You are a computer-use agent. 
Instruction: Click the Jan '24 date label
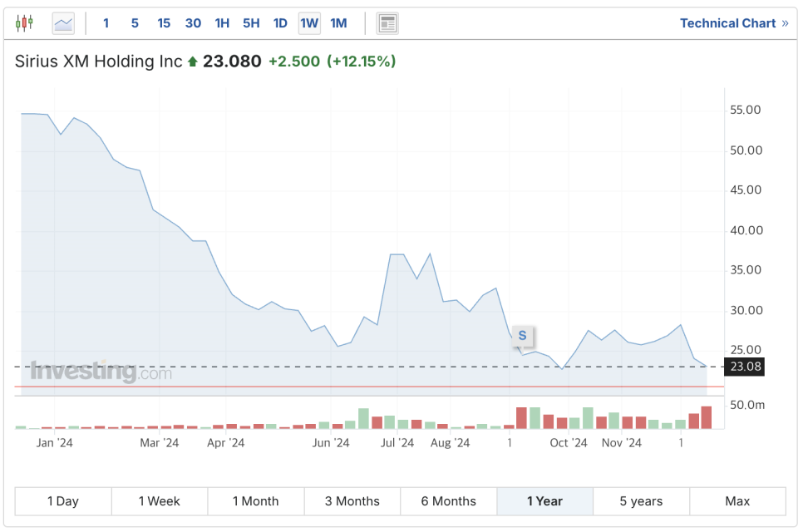click(54, 443)
